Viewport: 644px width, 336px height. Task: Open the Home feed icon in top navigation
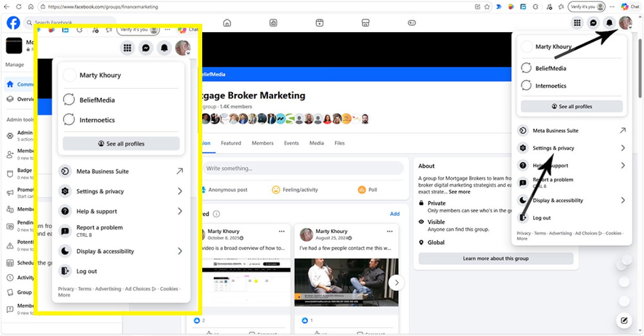tap(227, 23)
